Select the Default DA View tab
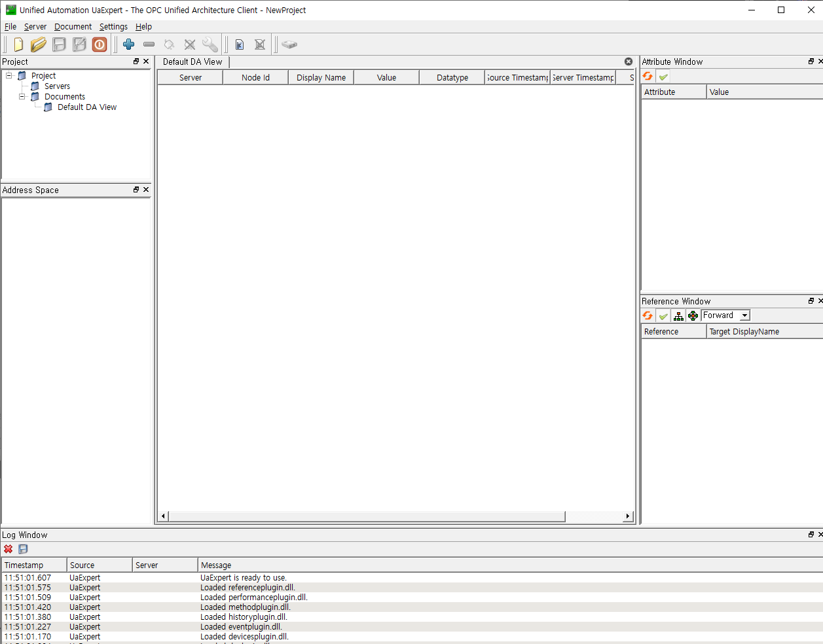The height and width of the screenshot is (644, 823). click(x=192, y=62)
